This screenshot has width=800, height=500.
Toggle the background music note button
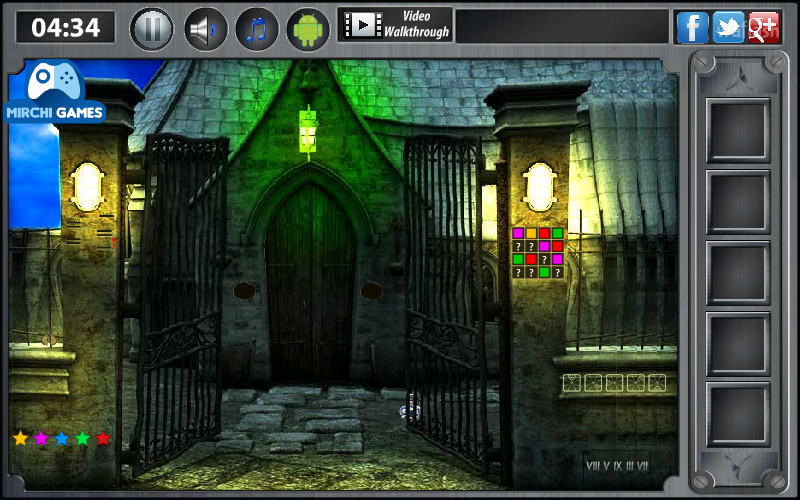pos(257,29)
